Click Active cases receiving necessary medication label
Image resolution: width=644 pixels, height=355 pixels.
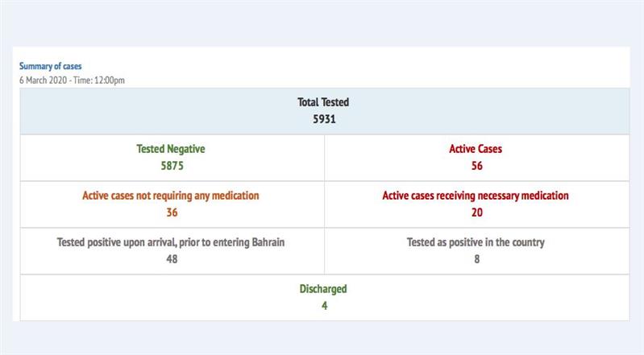(476, 196)
